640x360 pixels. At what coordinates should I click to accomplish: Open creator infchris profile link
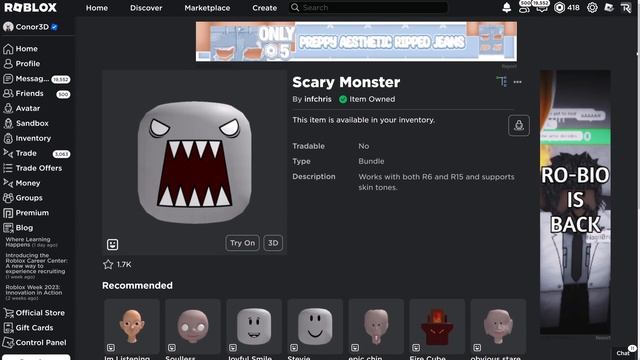pyautogui.click(x=318, y=99)
